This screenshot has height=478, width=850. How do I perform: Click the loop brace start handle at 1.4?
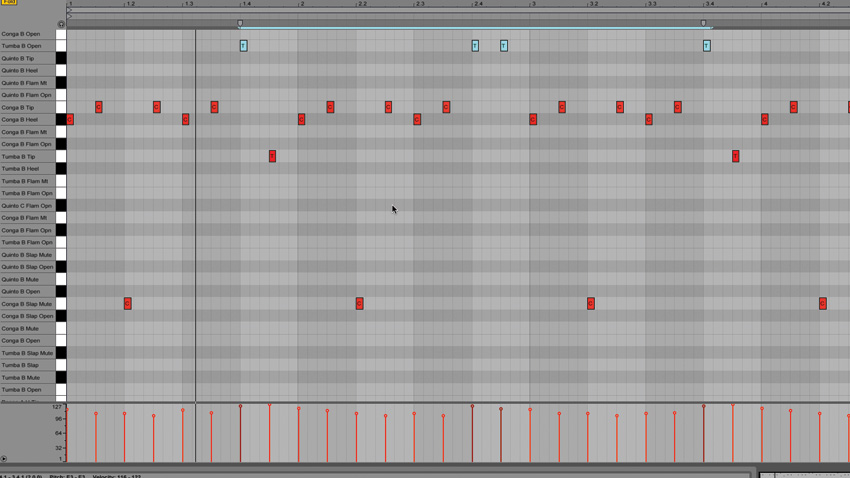[240, 23]
